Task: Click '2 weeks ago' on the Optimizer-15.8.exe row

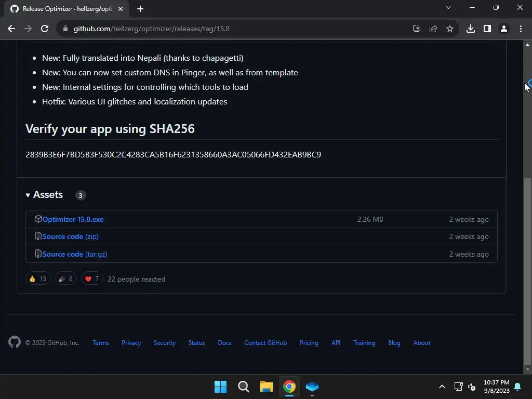Action: pyautogui.click(x=469, y=220)
